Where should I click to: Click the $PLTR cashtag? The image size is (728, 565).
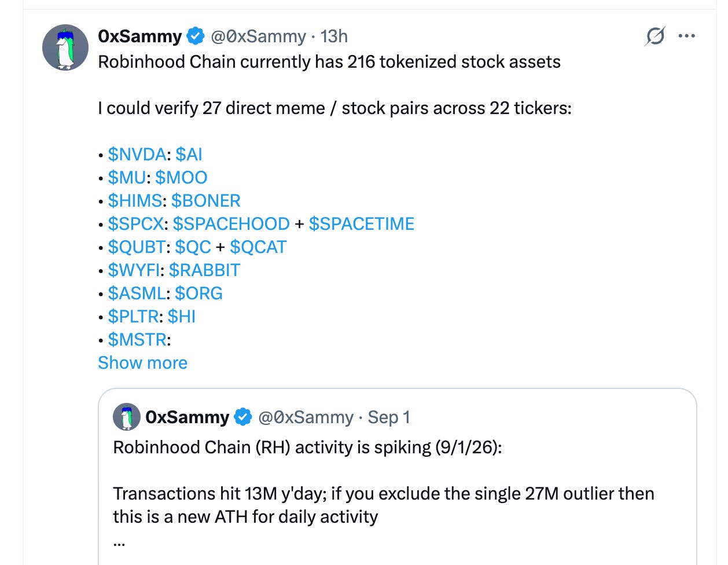(x=133, y=317)
